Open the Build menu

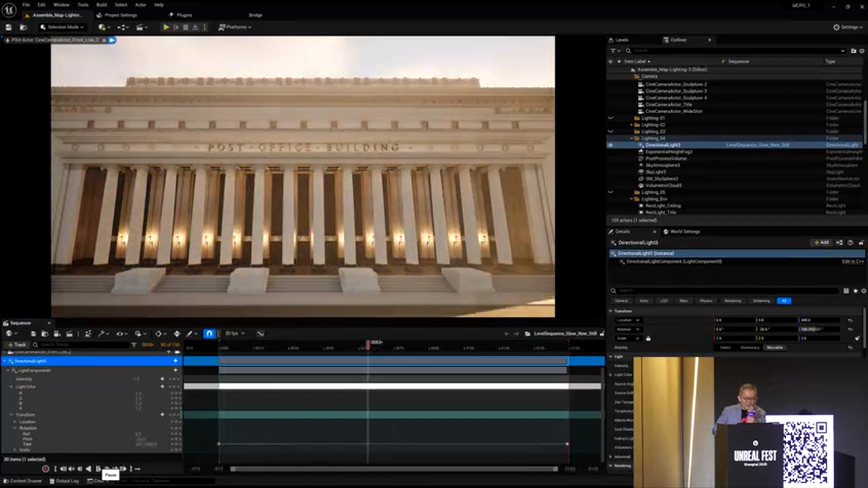tap(102, 5)
